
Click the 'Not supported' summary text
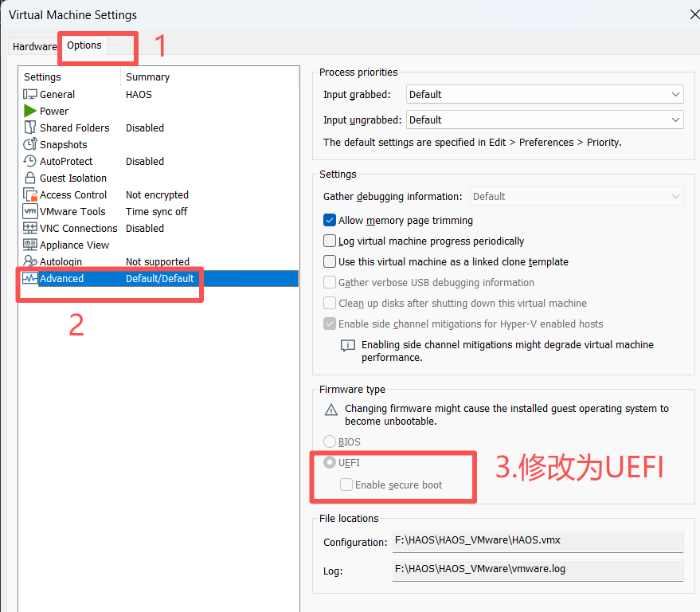click(158, 261)
